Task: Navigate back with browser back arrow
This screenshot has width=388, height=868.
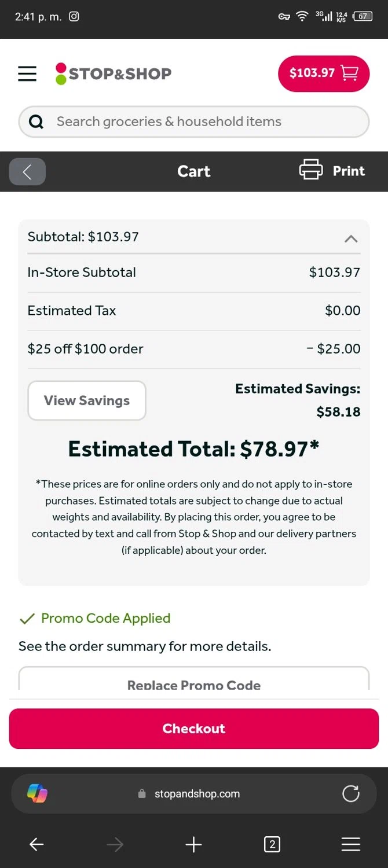Action: click(x=36, y=845)
